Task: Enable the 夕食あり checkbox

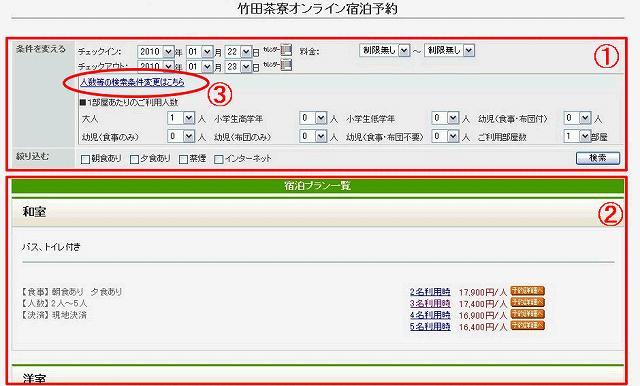Action: [134, 159]
